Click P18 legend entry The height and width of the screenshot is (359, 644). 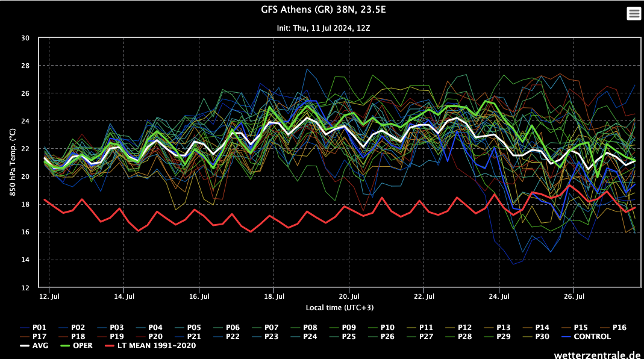pos(72,336)
